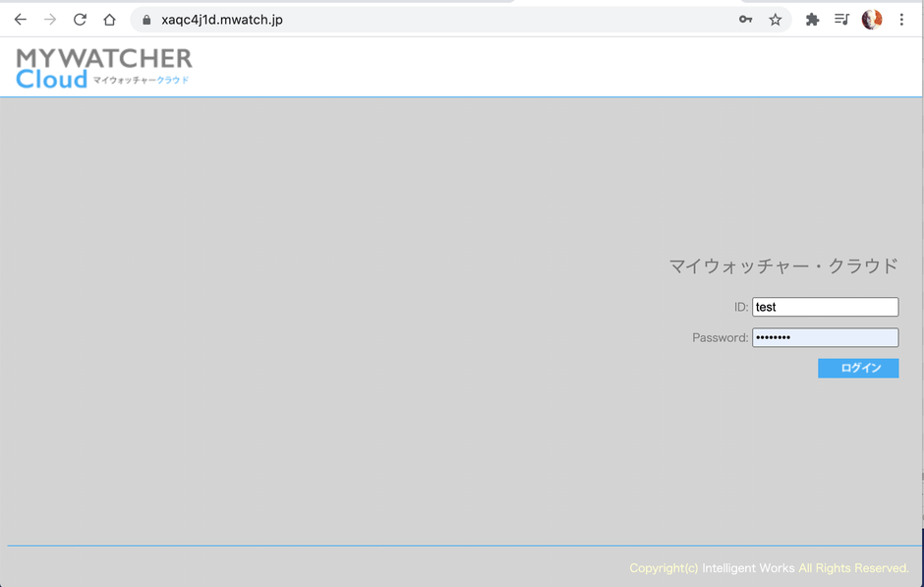Screen dimensions: 924x587
Task: Bookmark this page with the star
Action: [776, 20]
